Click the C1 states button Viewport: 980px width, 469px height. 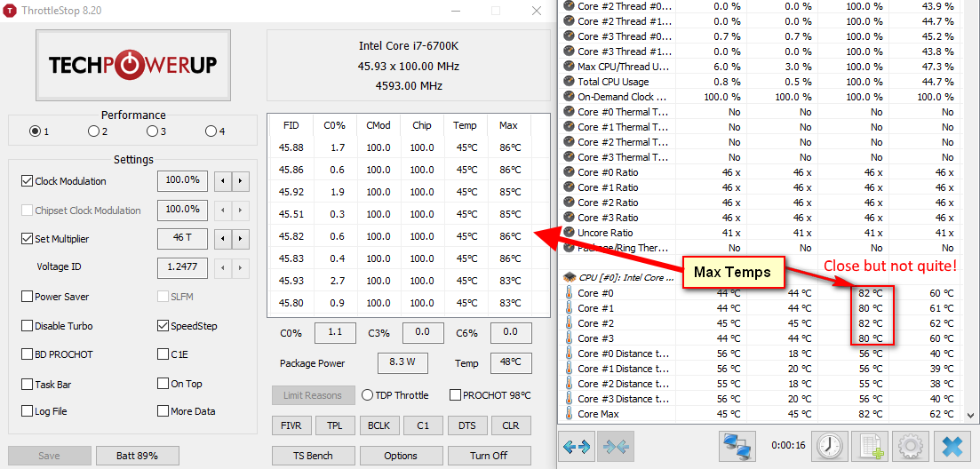click(x=423, y=425)
